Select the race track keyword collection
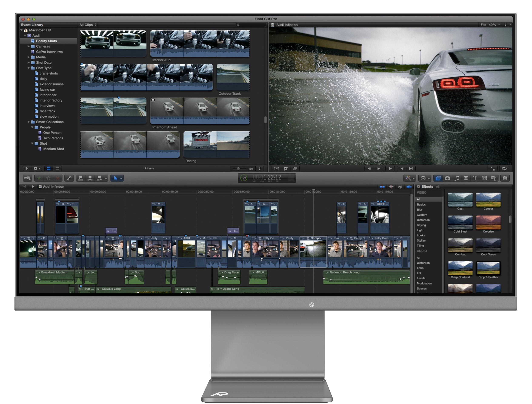532x404 pixels. coord(47,111)
